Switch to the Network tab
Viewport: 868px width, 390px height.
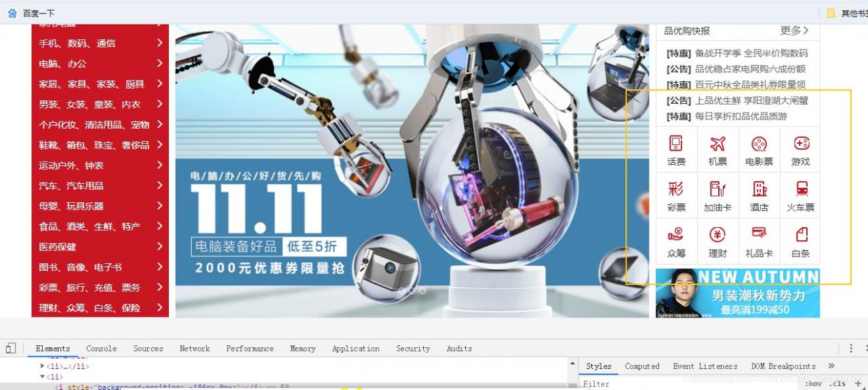click(195, 348)
